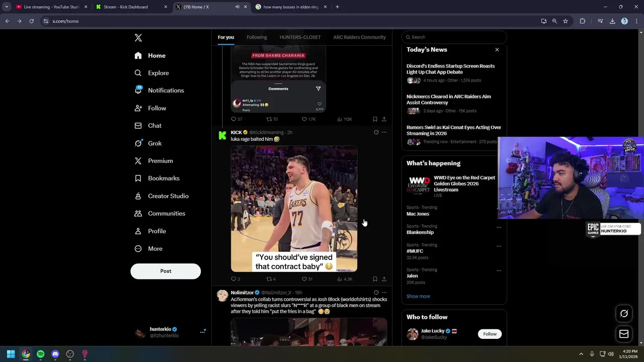The height and width of the screenshot is (362, 644).
Task: Select the For you tab
Action: 226,37
